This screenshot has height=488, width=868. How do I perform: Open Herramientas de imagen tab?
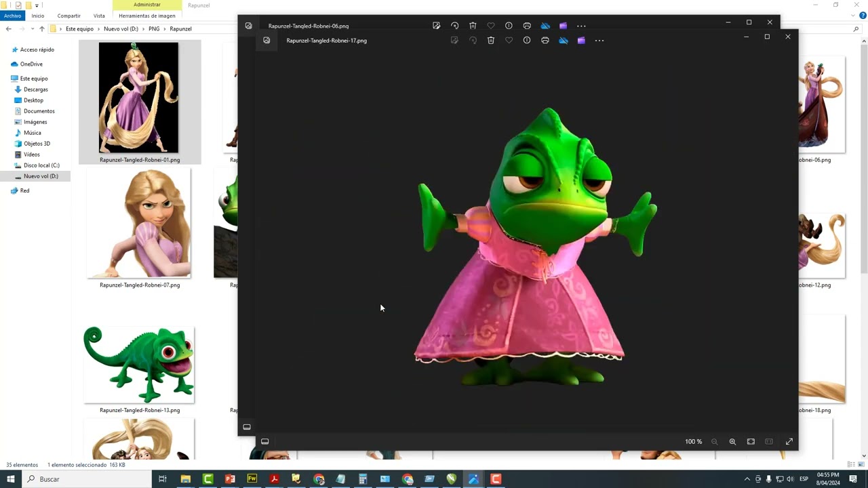tap(147, 16)
